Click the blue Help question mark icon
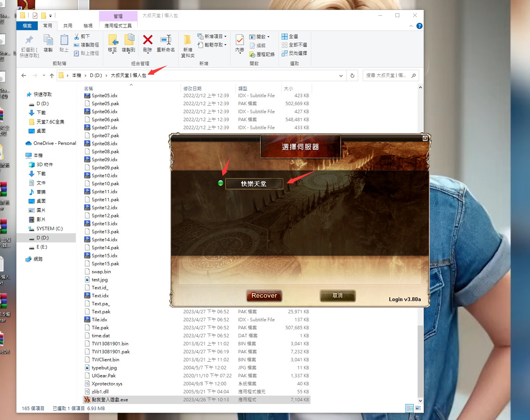530x420 pixels. click(420, 26)
